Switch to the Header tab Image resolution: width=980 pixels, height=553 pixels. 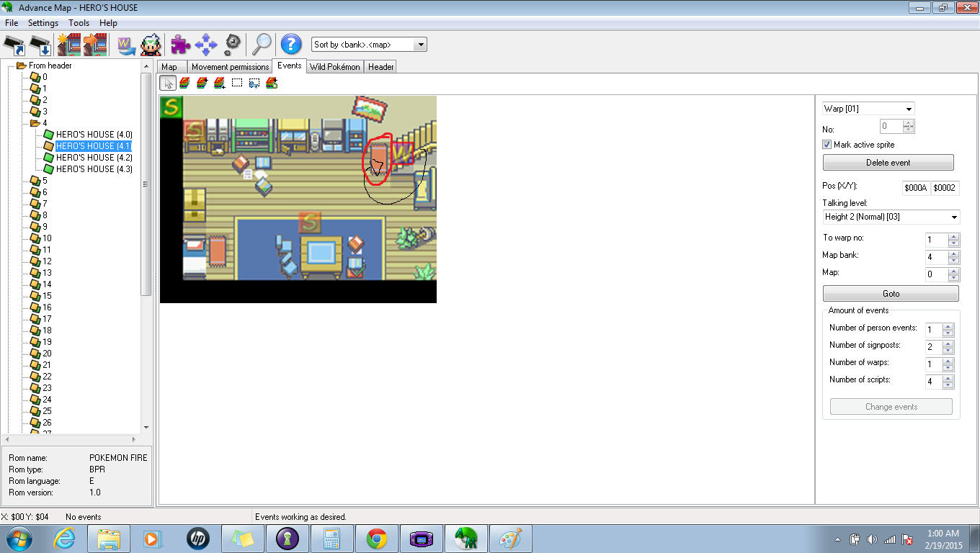(380, 67)
